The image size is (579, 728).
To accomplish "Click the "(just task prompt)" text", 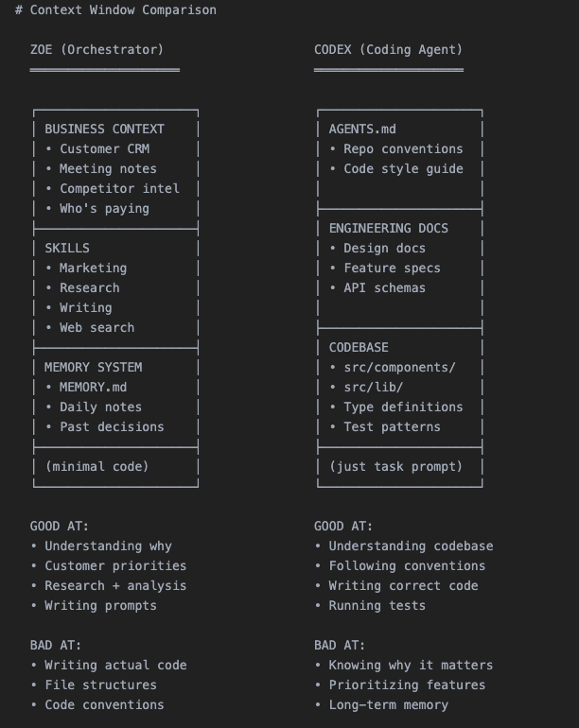I will 395,466.
